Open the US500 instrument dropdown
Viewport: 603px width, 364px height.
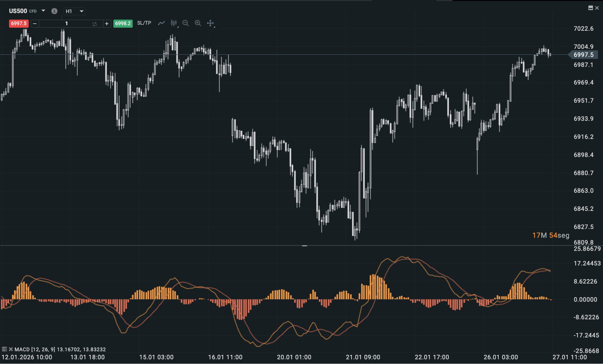click(43, 11)
